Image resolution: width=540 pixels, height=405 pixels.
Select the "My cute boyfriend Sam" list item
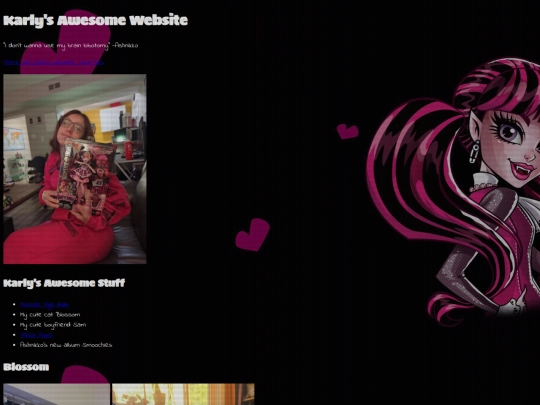(53, 325)
